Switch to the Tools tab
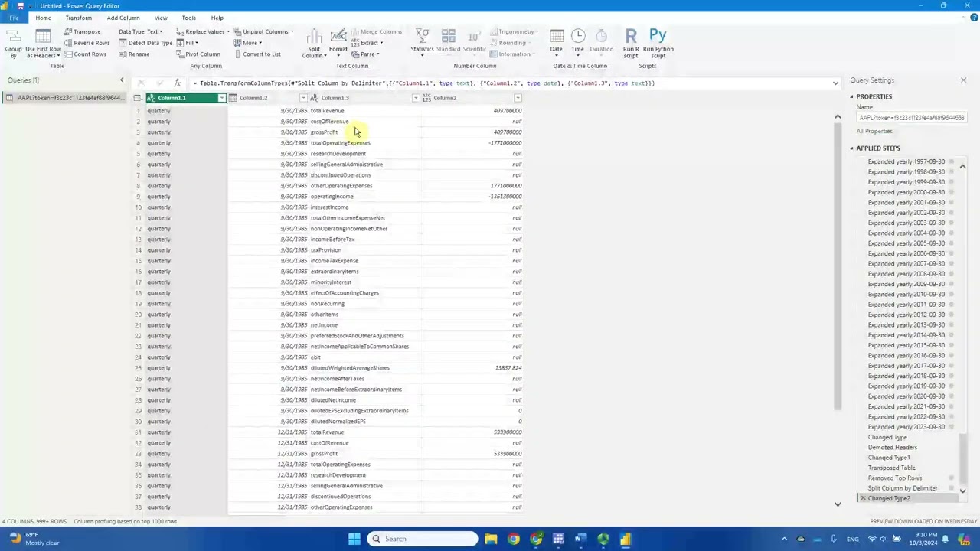980x551 pixels. click(x=188, y=18)
